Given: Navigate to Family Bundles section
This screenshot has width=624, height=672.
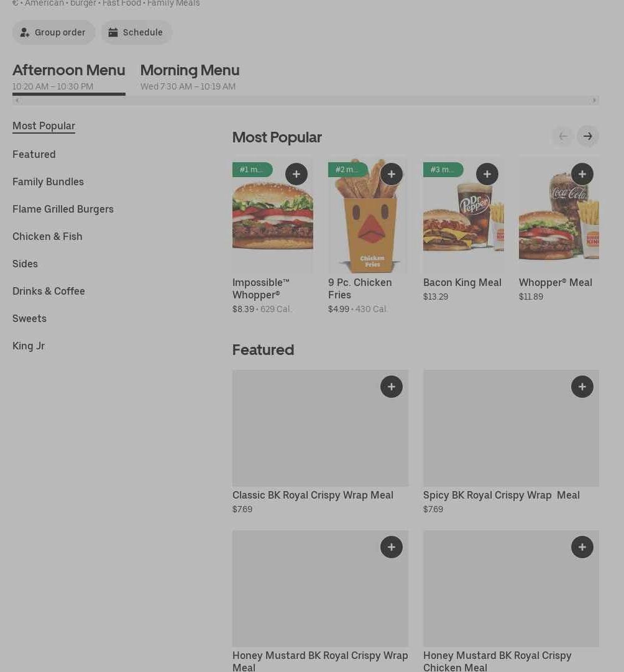Looking at the screenshot, I should 48,182.
